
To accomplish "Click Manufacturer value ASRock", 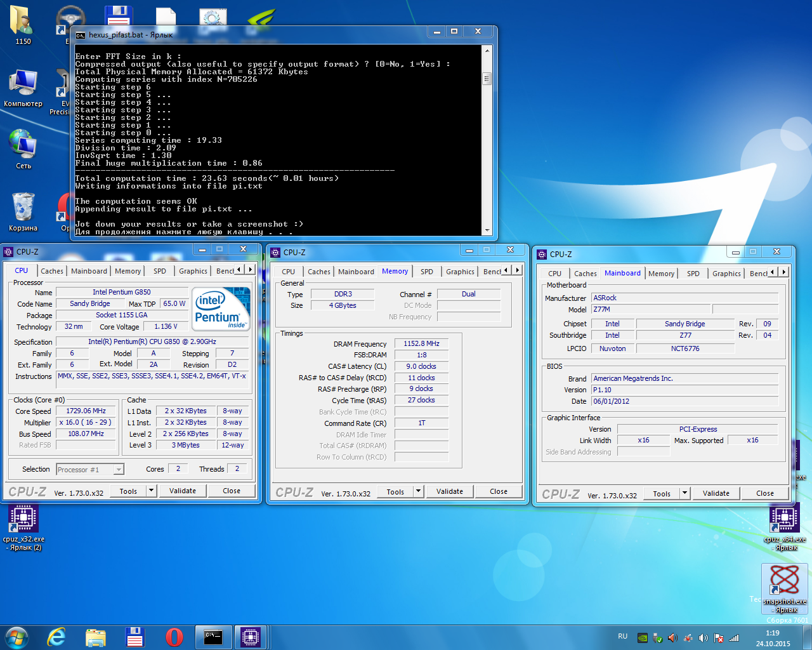I will coord(684,298).
